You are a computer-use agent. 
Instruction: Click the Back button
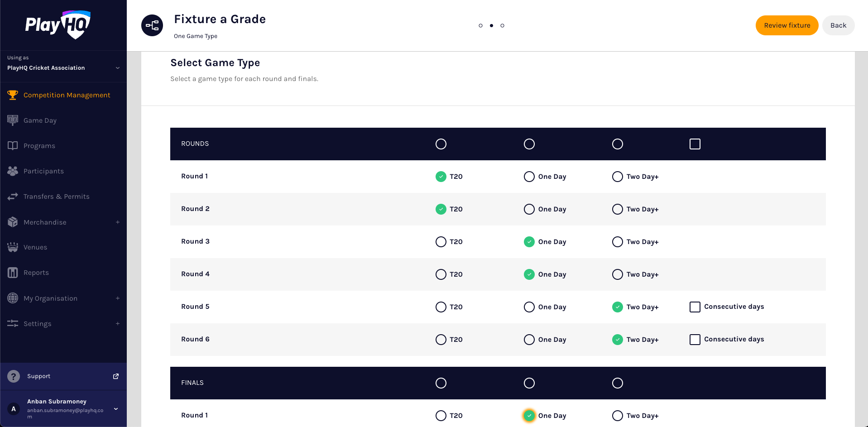pyautogui.click(x=838, y=25)
